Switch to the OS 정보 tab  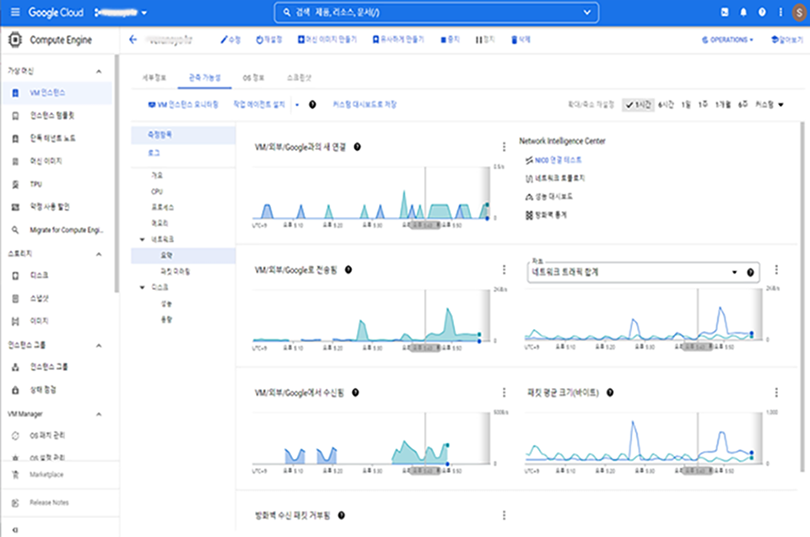[254, 78]
